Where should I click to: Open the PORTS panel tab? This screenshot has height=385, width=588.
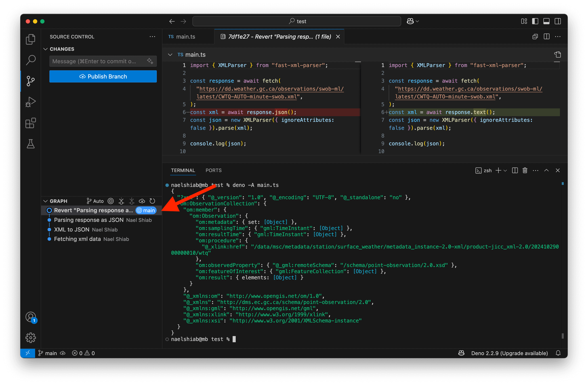click(x=213, y=170)
